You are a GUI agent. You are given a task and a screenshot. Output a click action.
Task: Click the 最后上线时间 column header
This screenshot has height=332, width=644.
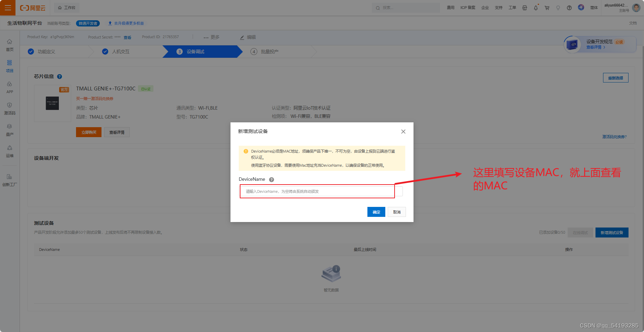(365, 250)
